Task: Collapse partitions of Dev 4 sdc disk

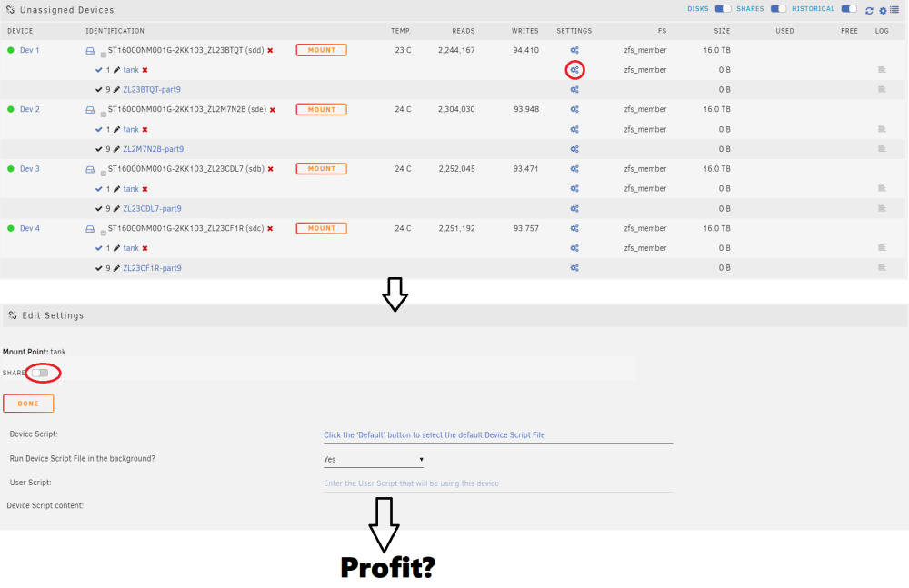Action: 104,234
